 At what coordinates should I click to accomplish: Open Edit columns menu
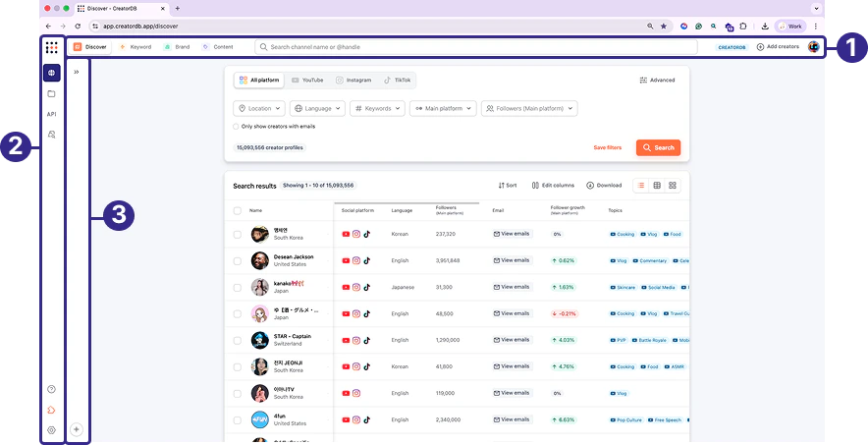click(553, 186)
